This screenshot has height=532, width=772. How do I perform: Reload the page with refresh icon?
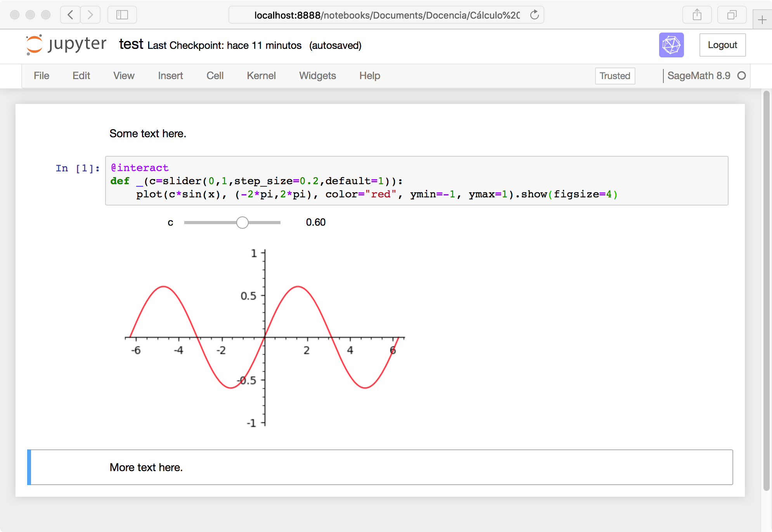[535, 15]
